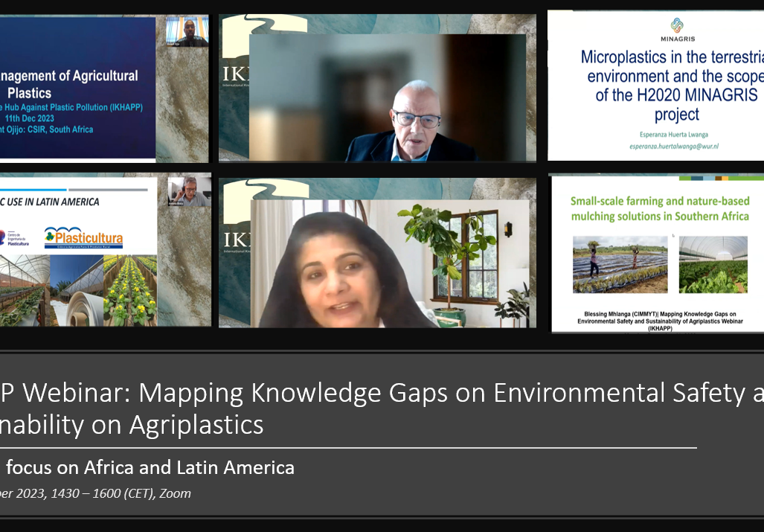Click the greenhouse tunnel crop photo in Southern Africa slide
764x532 pixels.
pos(712,264)
